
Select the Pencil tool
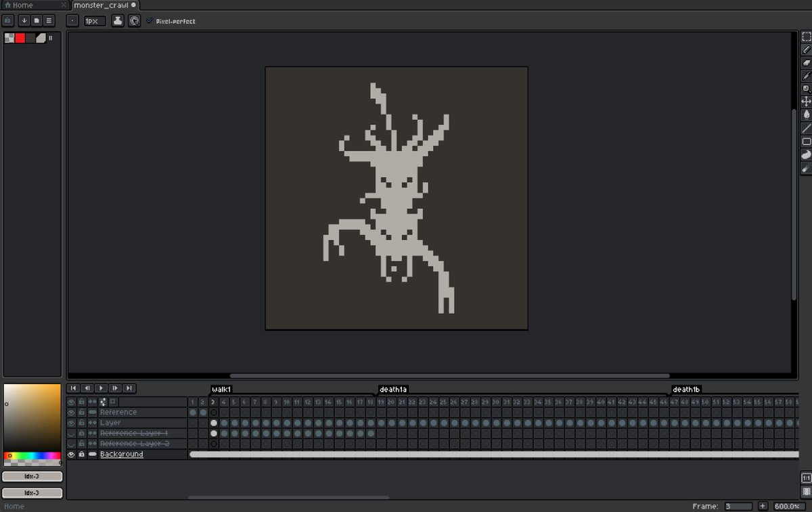[806, 49]
